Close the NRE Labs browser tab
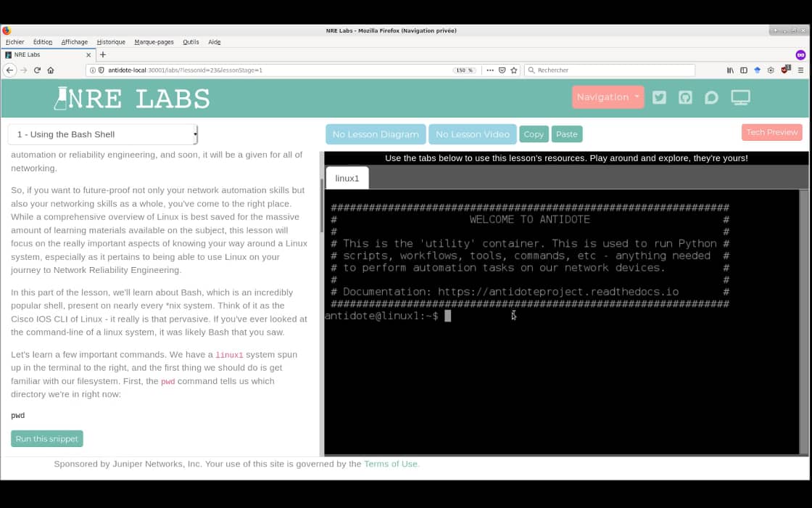Image resolution: width=812 pixels, height=508 pixels. coord(88,54)
